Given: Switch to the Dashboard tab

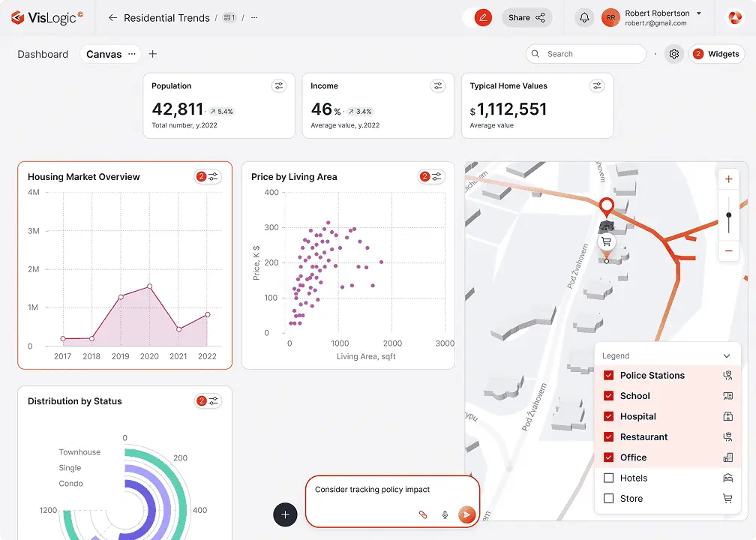Looking at the screenshot, I should tap(43, 54).
